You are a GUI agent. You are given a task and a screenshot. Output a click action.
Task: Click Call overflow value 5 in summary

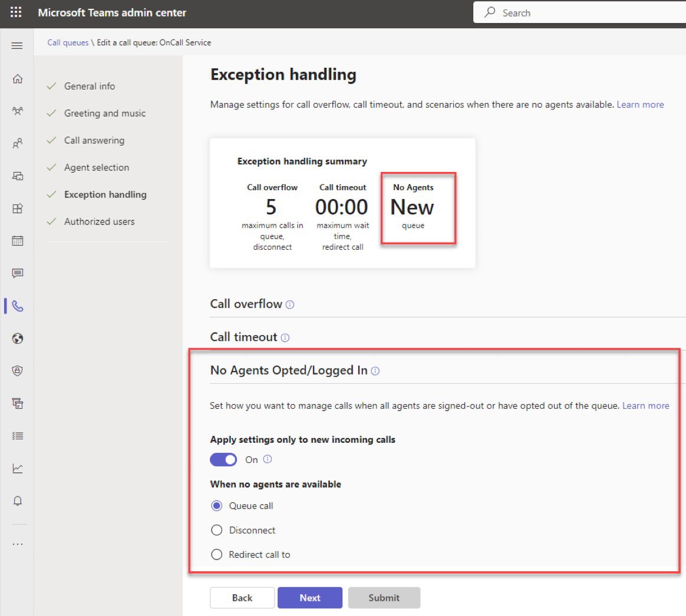(271, 207)
